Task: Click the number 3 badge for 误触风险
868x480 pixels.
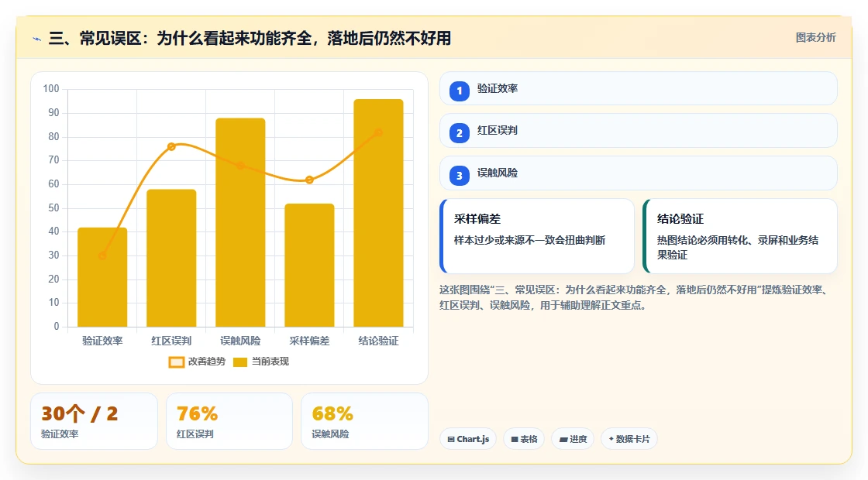Action: (460, 176)
